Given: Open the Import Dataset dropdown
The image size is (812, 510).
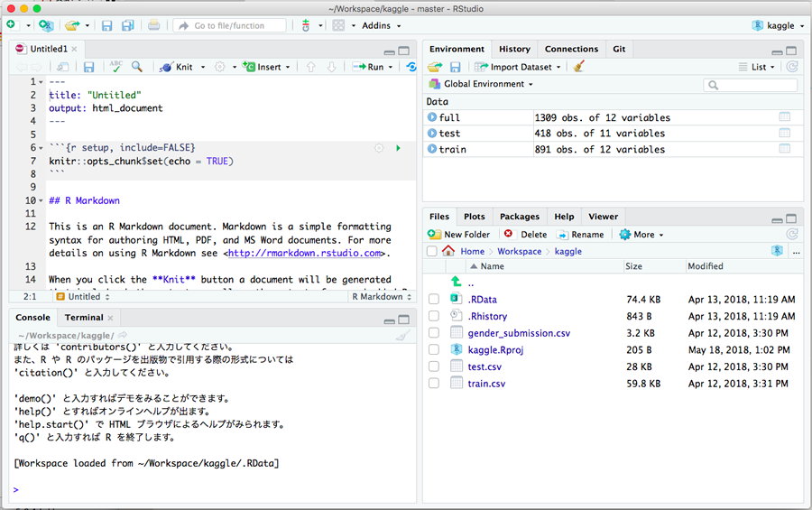Looking at the screenshot, I should coord(518,67).
